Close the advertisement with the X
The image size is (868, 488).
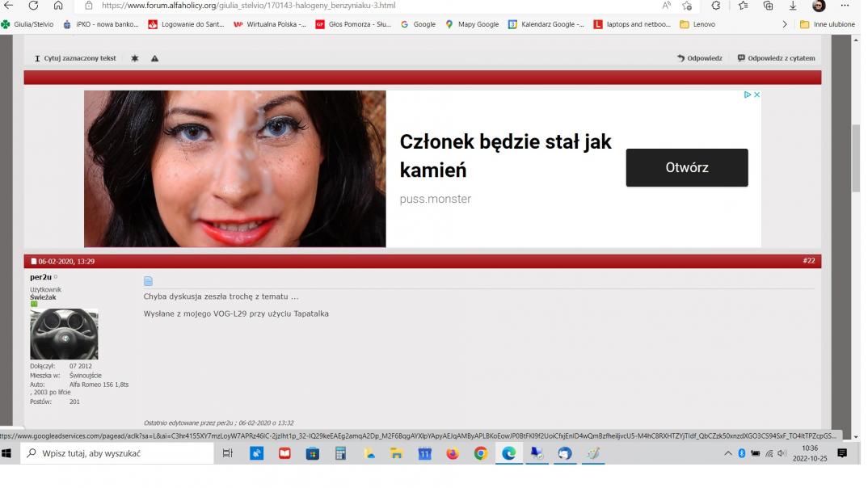pos(756,95)
